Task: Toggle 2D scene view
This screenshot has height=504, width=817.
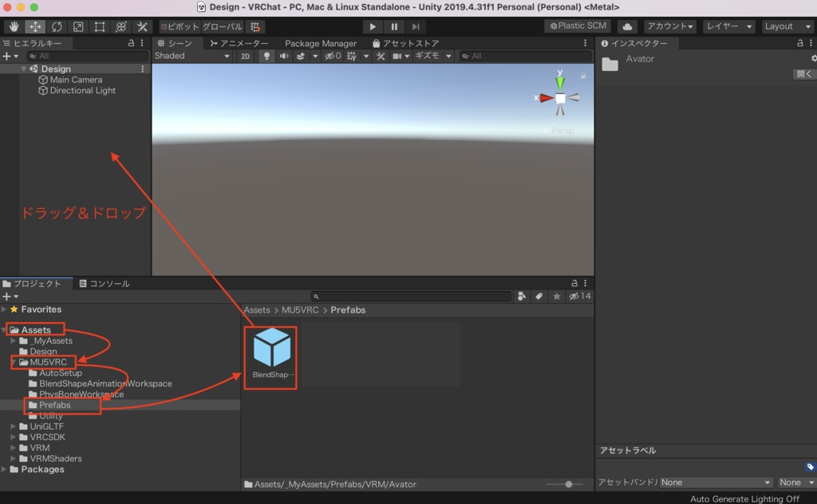Action: (245, 57)
